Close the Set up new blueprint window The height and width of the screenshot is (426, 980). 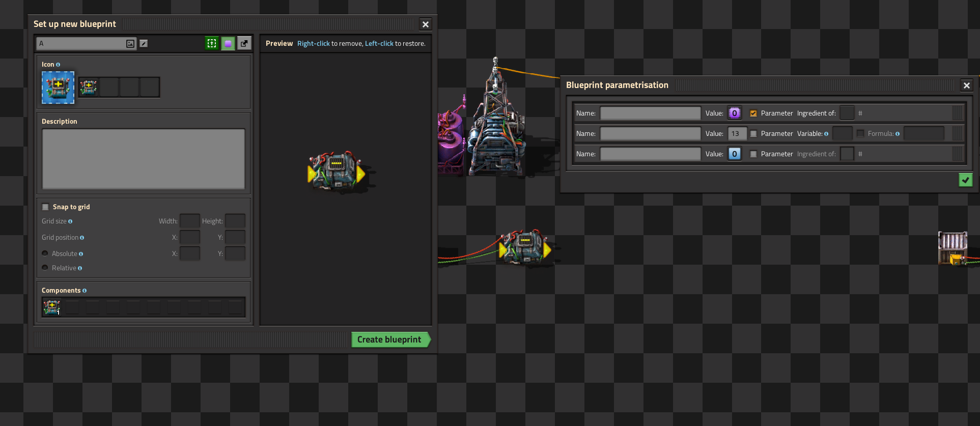(x=426, y=24)
